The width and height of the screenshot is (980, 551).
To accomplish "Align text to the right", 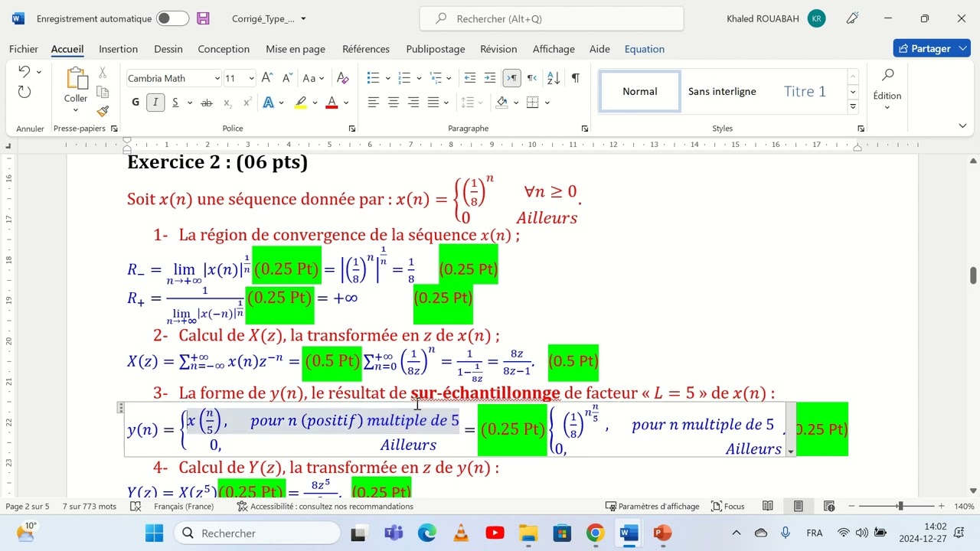I will (x=413, y=103).
